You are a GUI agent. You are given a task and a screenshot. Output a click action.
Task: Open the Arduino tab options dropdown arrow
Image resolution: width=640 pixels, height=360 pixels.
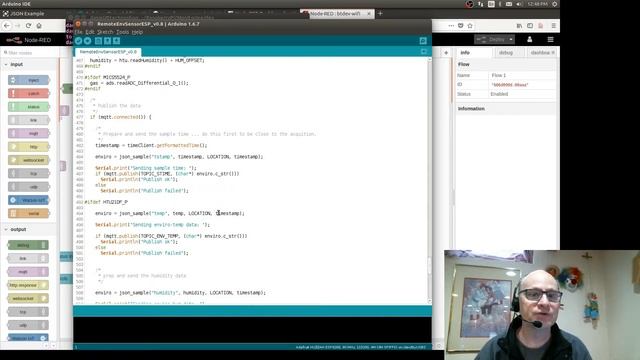(424, 52)
